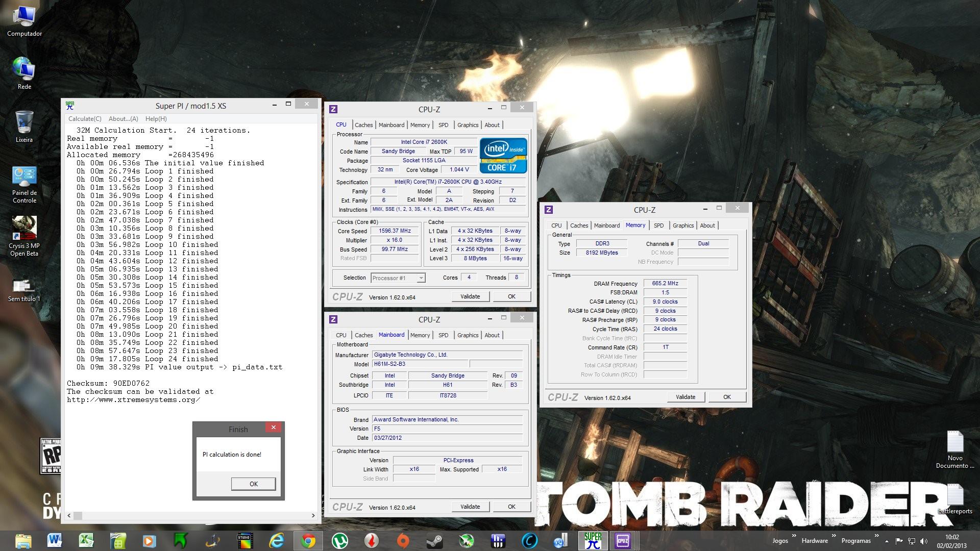Show hidden tray icons arrow
Viewport: 980px width, 551px height.
tap(887, 541)
